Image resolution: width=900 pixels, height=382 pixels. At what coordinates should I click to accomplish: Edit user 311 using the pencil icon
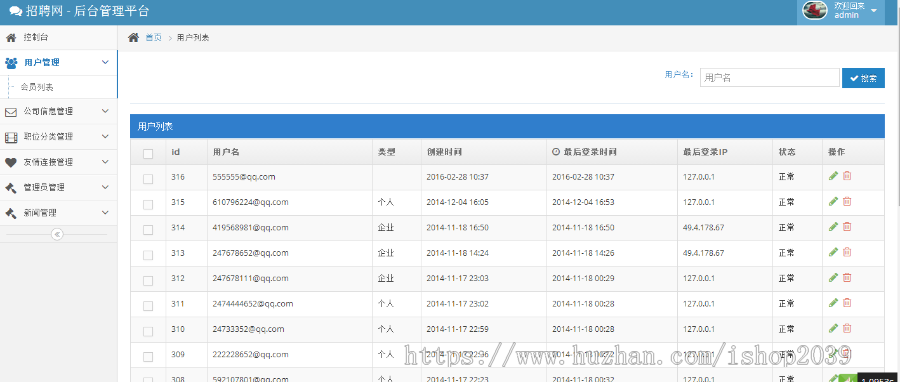[833, 303]
